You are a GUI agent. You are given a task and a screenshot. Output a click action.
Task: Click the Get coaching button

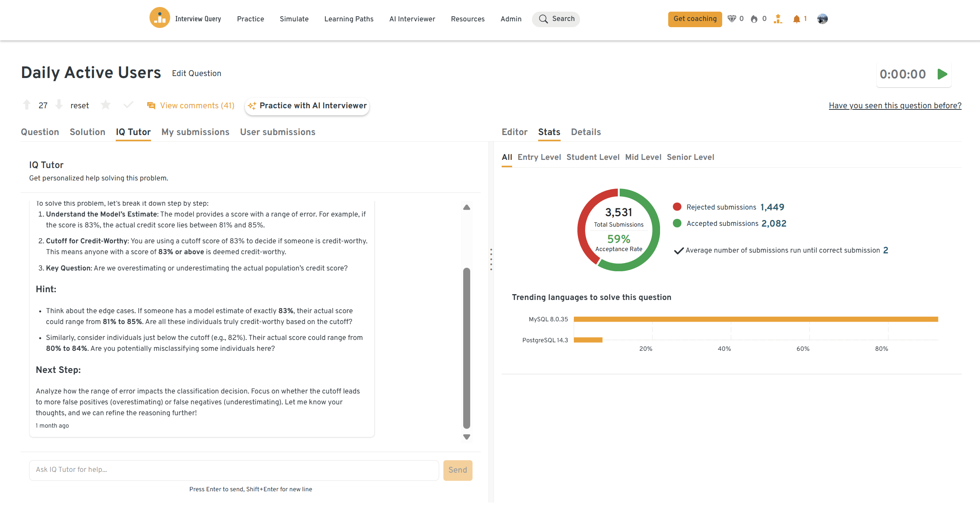click(695, 19)
